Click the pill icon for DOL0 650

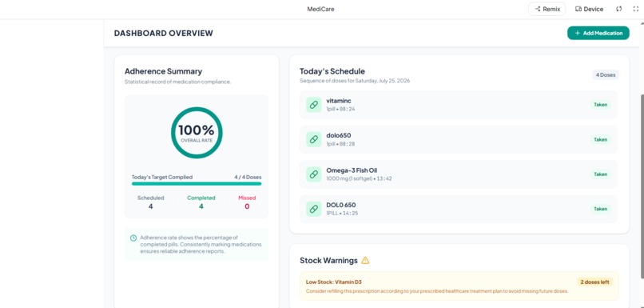point(314,209)
